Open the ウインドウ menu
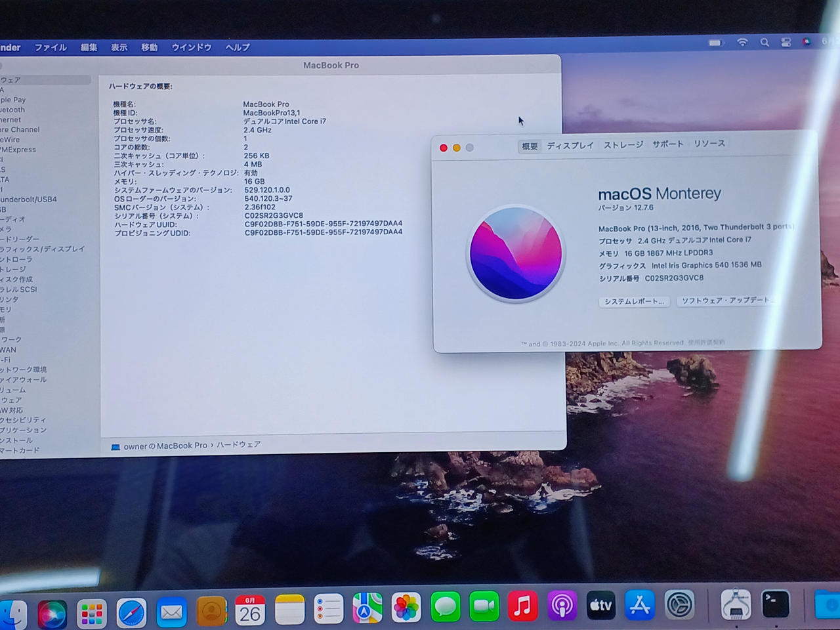Screen dimensions: 840x630 point(192,47)
